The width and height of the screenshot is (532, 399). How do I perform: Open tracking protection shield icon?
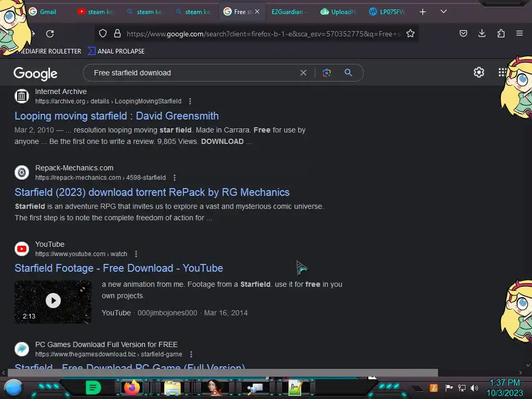tap(103, 34)
